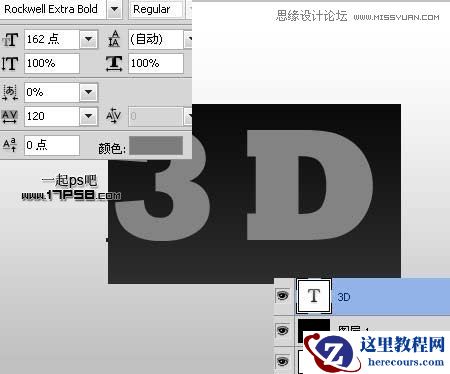Viewport: 450px width, 374px height.
Task: Open the gray text color swatch
Action: point(156,145)
